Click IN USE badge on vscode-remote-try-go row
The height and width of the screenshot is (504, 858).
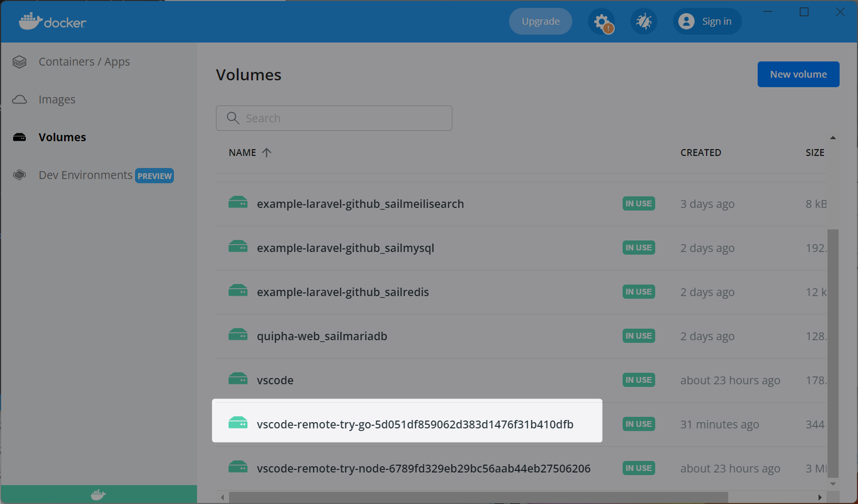[639, 424]
